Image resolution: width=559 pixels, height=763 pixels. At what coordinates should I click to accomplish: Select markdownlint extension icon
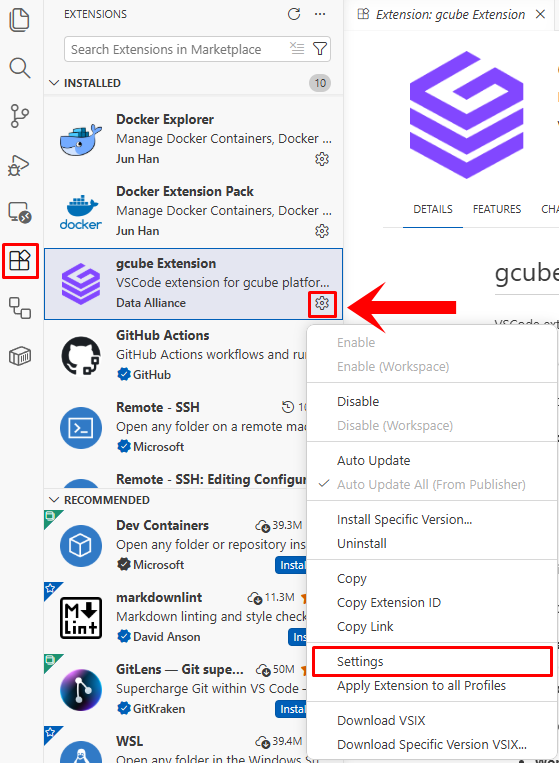pos(81,618)
